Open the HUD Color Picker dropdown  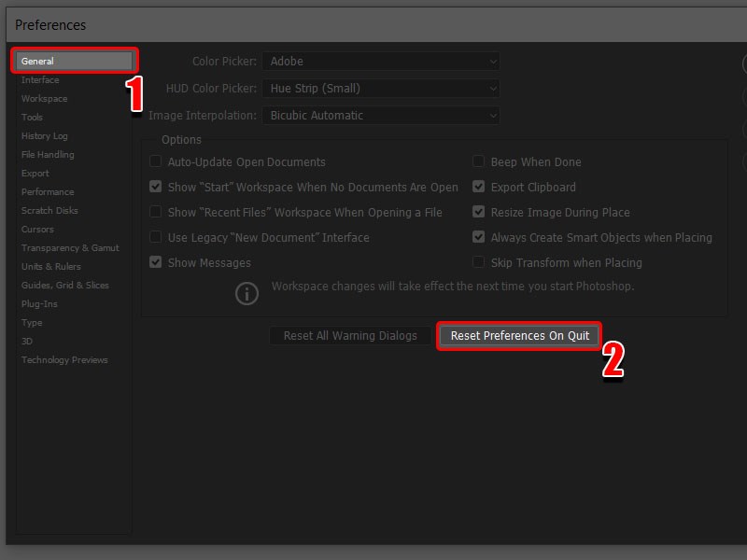pyautogui.click(x=381, y=87)
